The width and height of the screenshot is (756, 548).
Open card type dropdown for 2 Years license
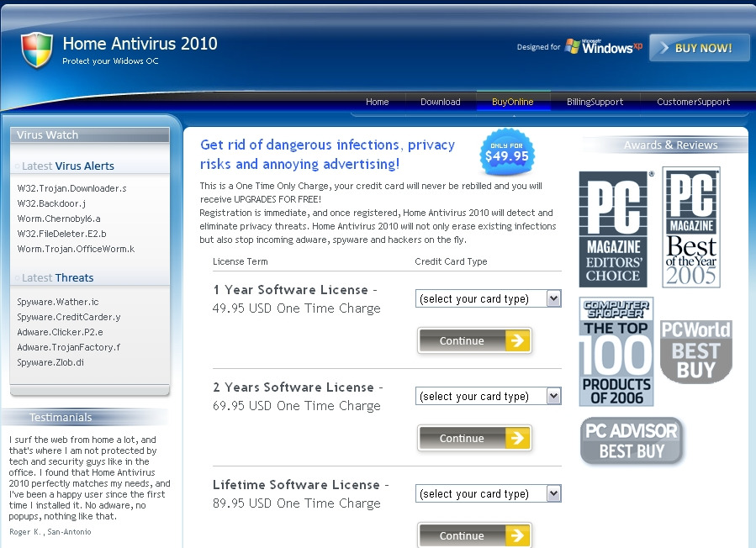[x=488, y=396]
